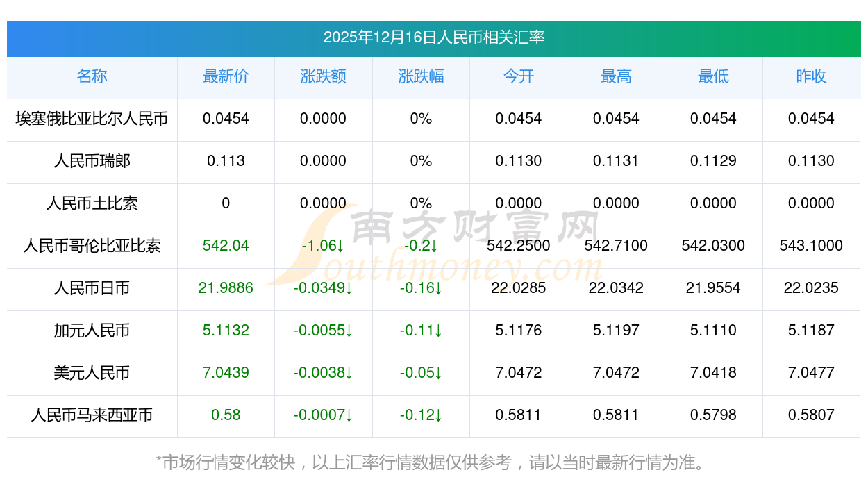The image size is (868, 484).
Task: Click the 2025年12月16日人民币相关汇率 title banner
Action: point(433,37)
